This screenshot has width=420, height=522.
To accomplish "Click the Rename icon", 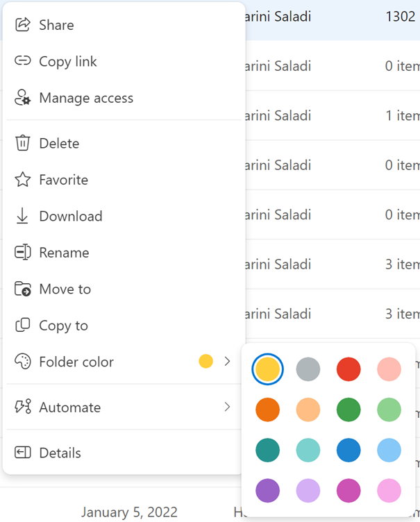I will [x=23, y=253].
